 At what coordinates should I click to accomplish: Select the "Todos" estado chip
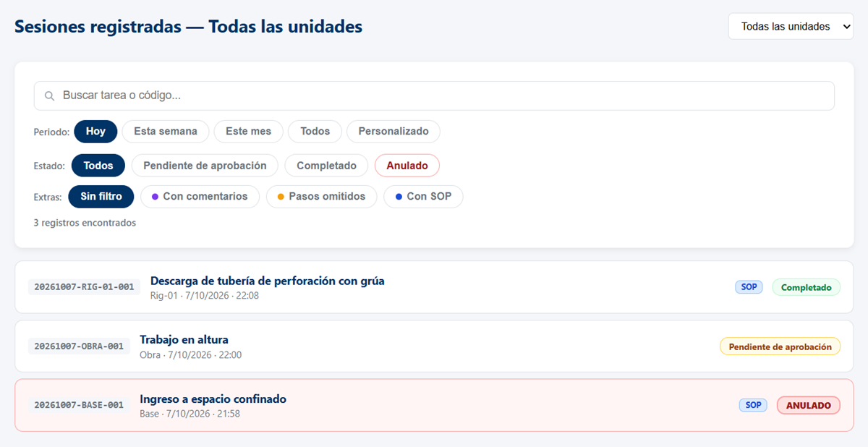point(98,166)
